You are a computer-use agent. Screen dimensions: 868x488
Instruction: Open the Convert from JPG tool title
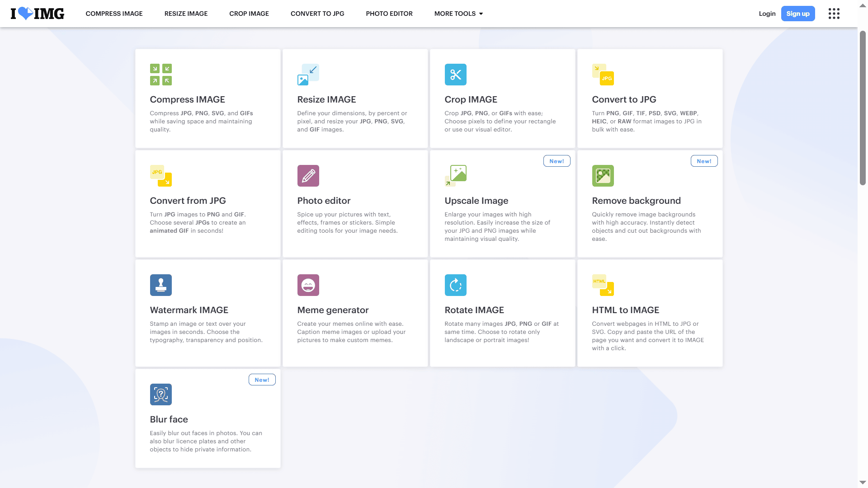(188, 201)
